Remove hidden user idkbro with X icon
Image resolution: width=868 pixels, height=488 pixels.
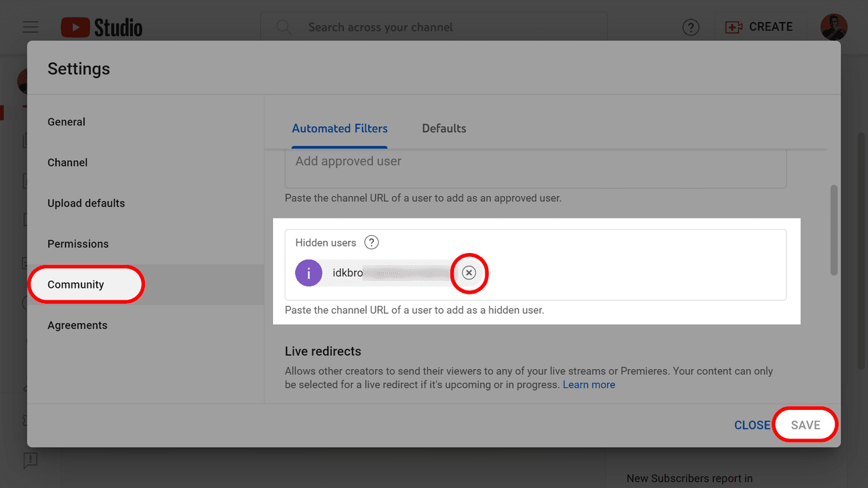pos(469,272)
